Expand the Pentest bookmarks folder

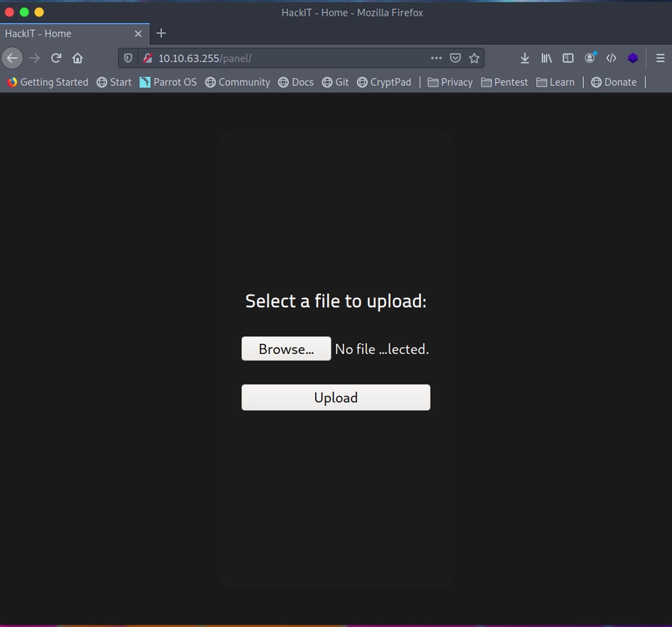point(505,82)
